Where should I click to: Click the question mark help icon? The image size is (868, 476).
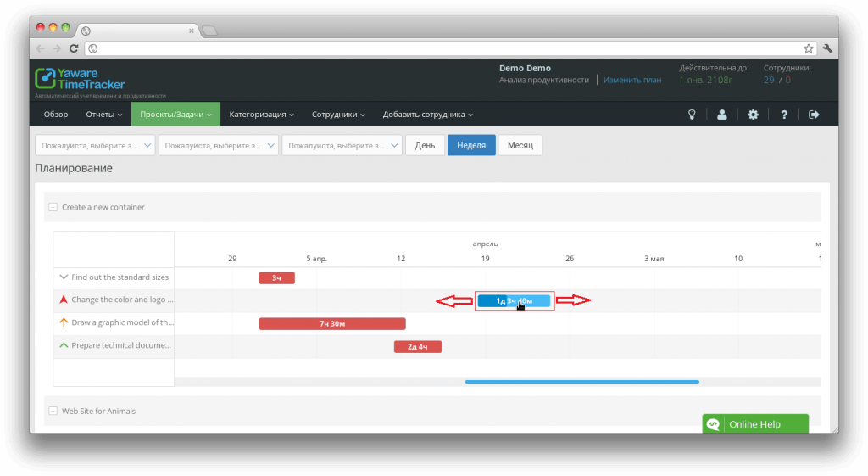click(784, 115)
